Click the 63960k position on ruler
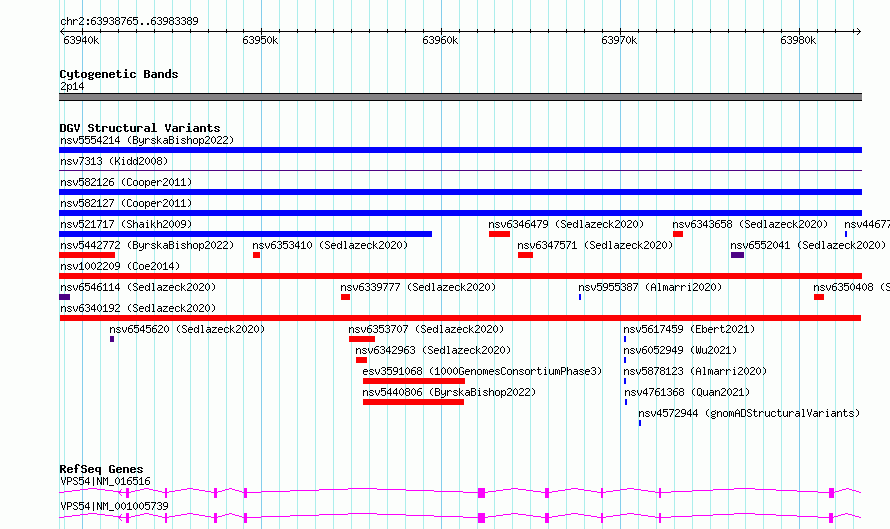Viewport: 890px width, 529px height. point(440,40)
